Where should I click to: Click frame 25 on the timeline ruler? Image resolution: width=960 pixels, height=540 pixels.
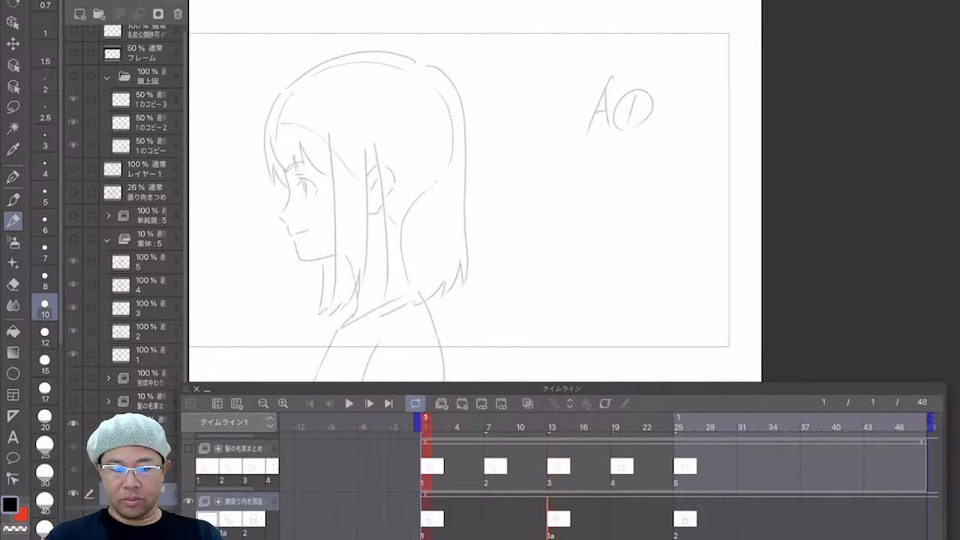pos(678,427)
